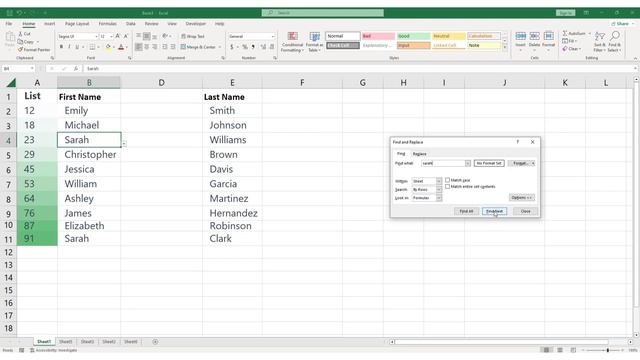
Task: Apply Italic formatting
Action: (69, 47)
